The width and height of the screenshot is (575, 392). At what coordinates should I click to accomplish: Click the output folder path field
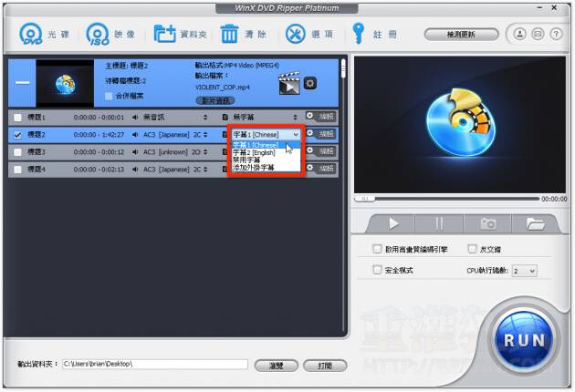155,364
